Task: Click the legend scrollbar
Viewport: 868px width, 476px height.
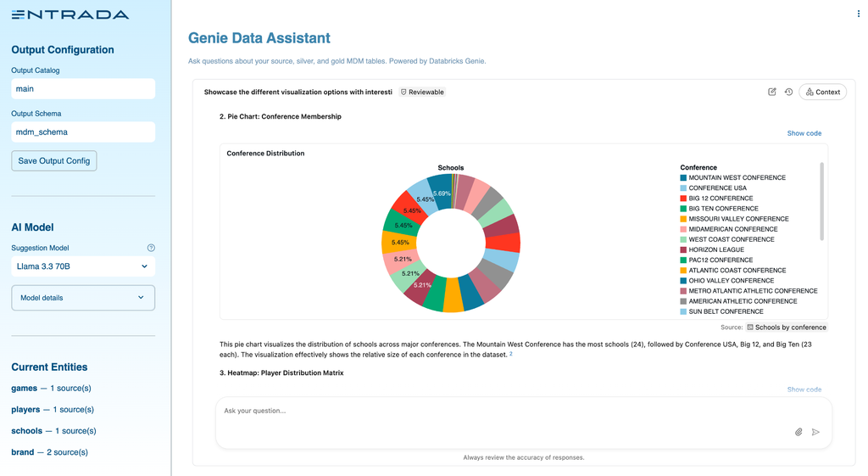Action: 821,201
